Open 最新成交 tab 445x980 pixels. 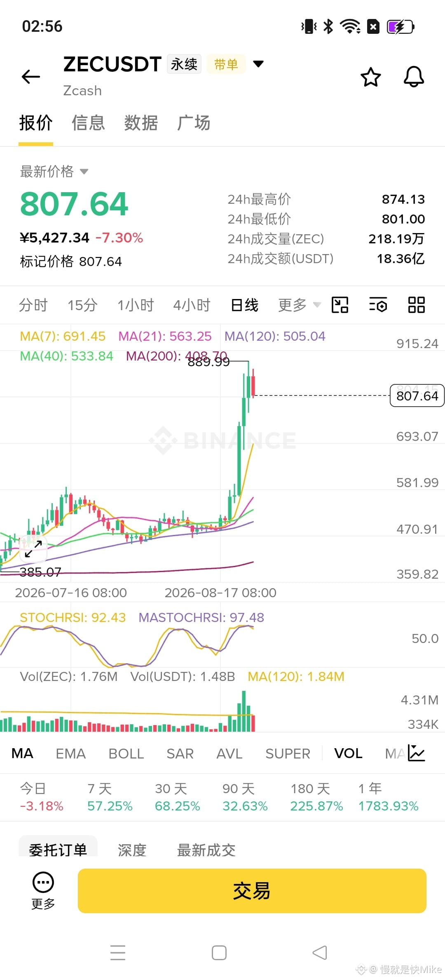point(206,850)
